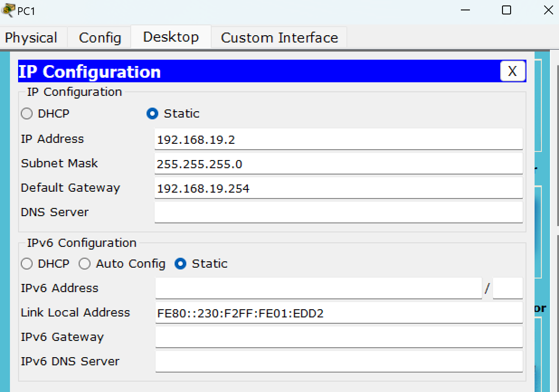Select the Desktop tab
This screenshot has height=392, width=559.
click(x=171, y=37)
